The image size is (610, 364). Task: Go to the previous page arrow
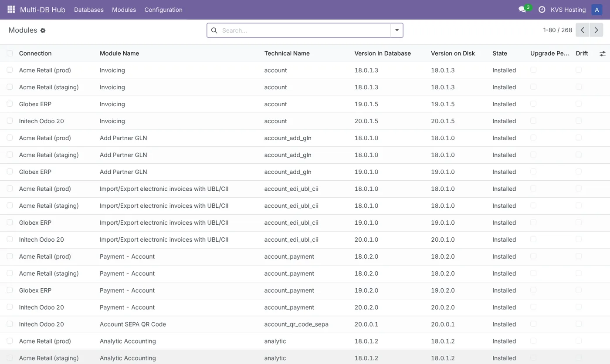(583, 30)
